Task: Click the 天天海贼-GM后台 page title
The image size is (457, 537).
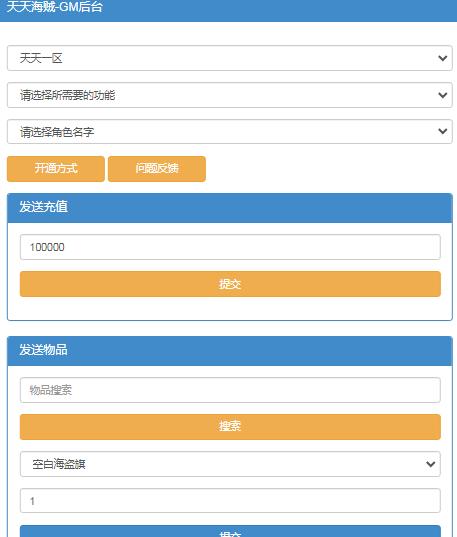Action: pyautogui.click(x=54, y=7)
